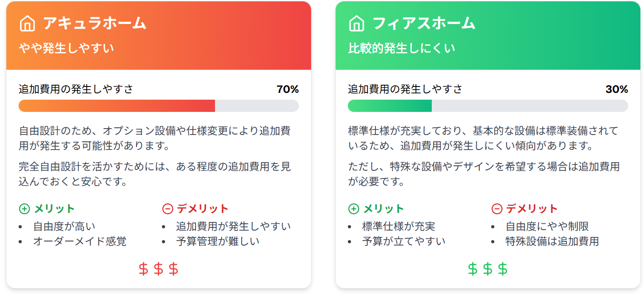This screenshot has width=644, height=294.
Task: Click the アキュラホーム card title
Action: click(94, 23)
